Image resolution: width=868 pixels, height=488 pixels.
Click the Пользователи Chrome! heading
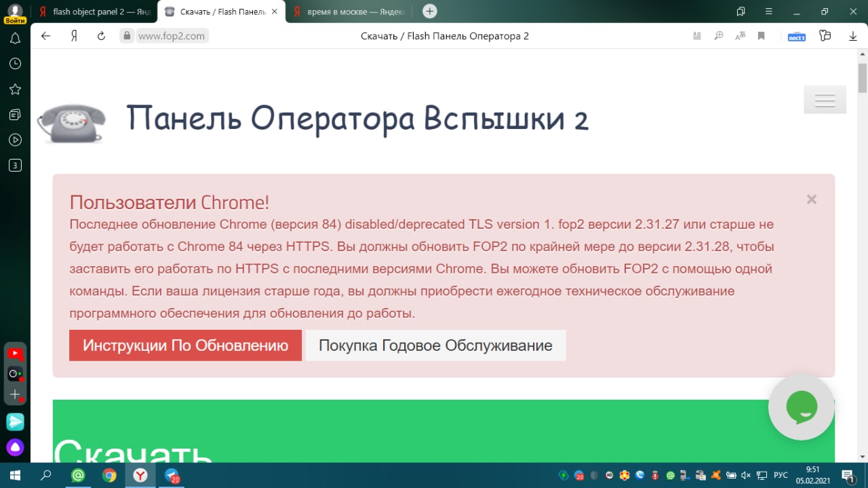170,202
